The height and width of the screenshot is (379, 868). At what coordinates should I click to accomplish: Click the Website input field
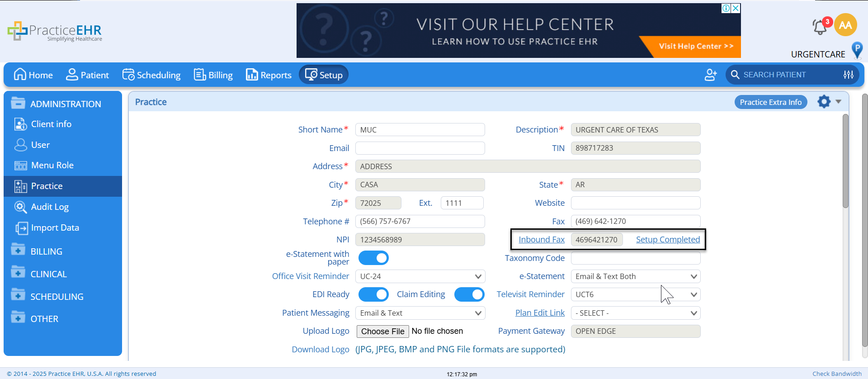[x=636, y=203]
